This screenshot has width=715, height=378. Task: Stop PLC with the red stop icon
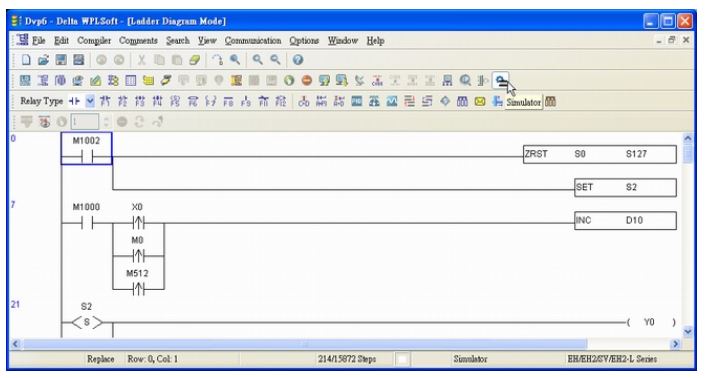pos(307,81)
